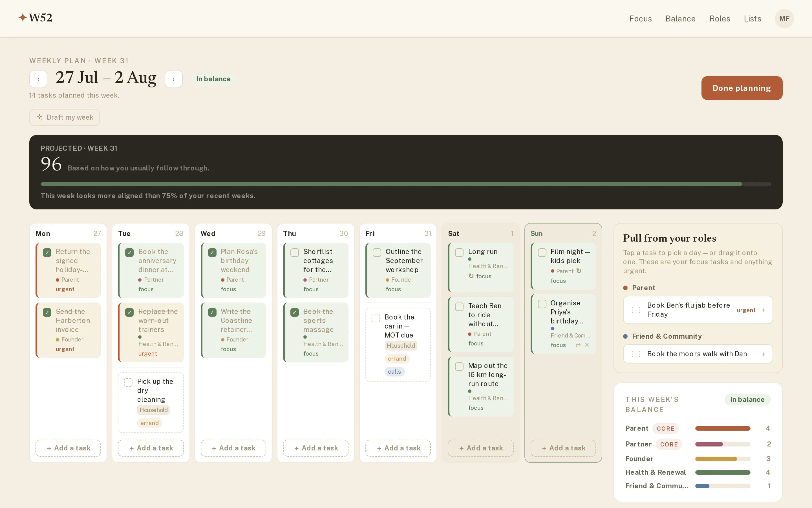Viewport: 812px width, 508px height.
Task: Grab drag handle for Book Ben's flu jab
Action: coord(636,310)
